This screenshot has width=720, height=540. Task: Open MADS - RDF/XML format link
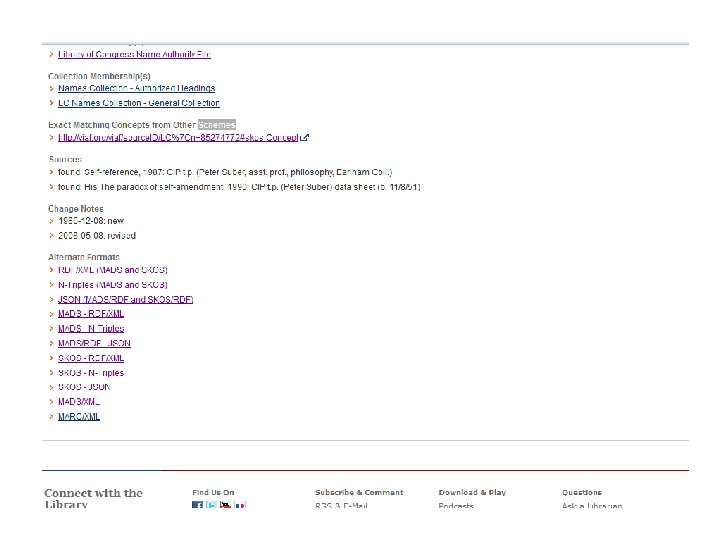coord(91,314)
